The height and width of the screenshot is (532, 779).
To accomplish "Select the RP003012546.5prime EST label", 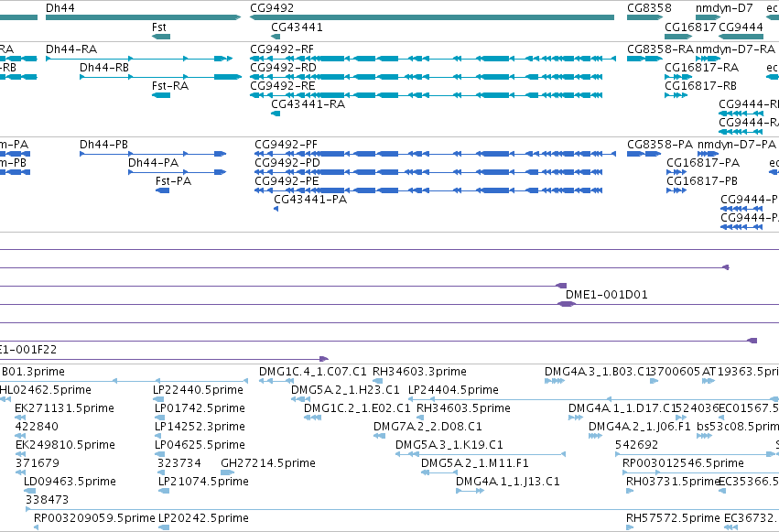I will [x=683, y=463].
